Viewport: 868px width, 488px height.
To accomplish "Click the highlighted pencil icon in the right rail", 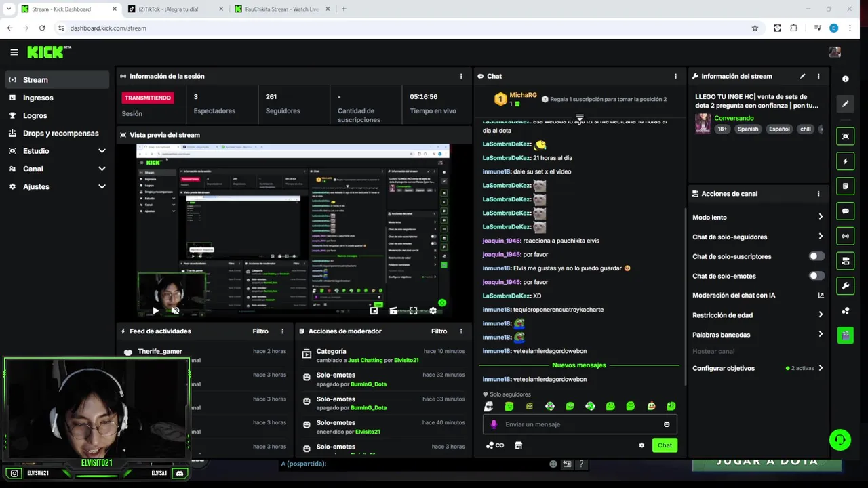I will 845,104.
